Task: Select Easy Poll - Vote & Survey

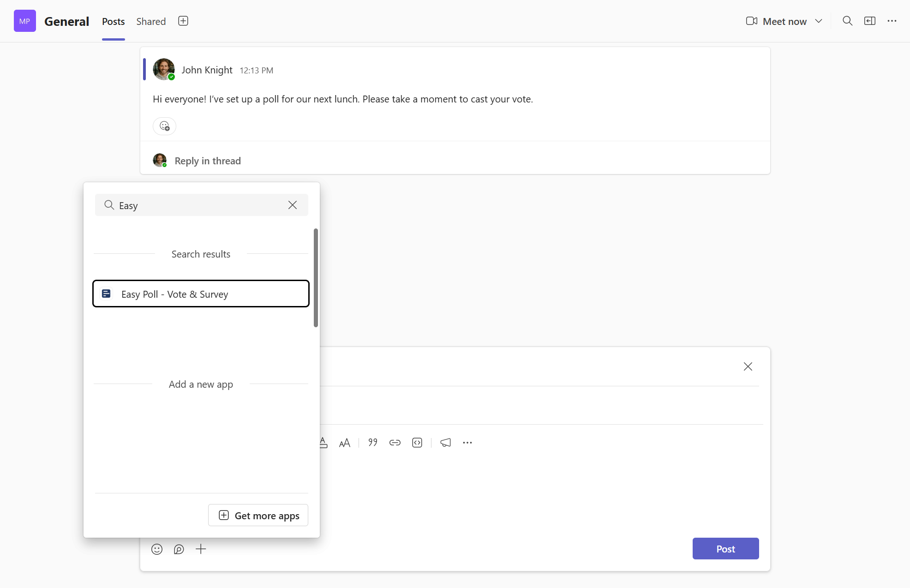Action: click(x=201, y=294)
